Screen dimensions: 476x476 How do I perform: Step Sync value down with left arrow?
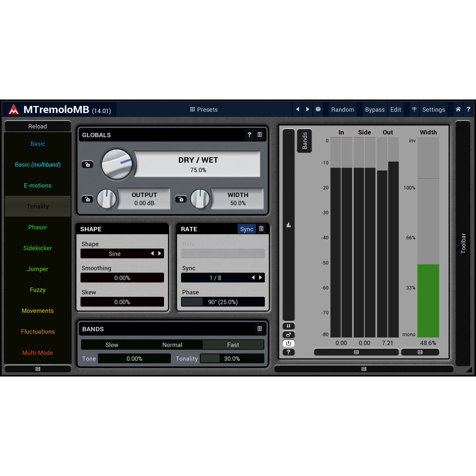point(253,278)
